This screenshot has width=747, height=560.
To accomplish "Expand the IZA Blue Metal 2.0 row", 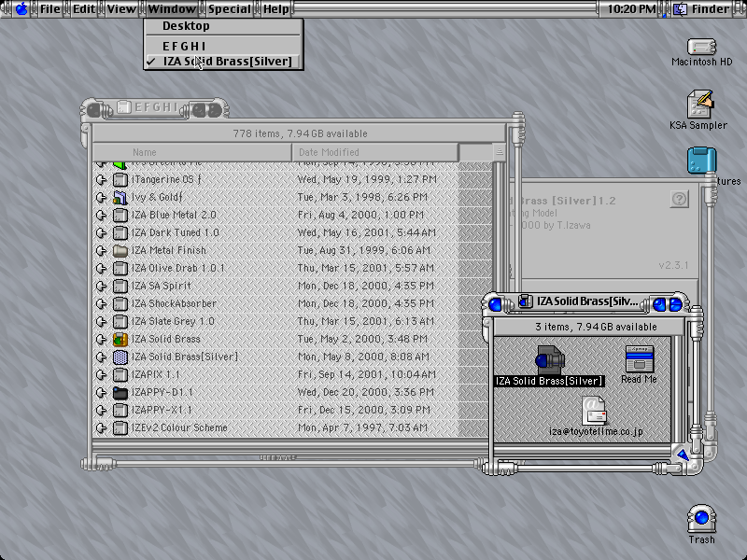I will coord(101,215).
